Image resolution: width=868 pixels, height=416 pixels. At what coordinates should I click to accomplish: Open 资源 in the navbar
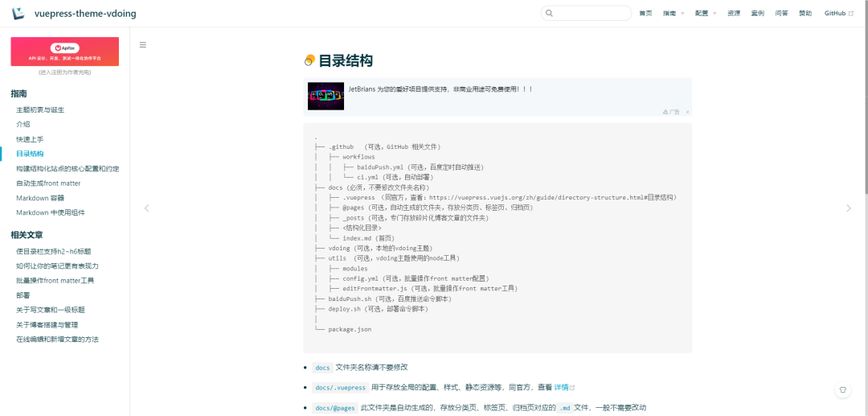point(734,14)
